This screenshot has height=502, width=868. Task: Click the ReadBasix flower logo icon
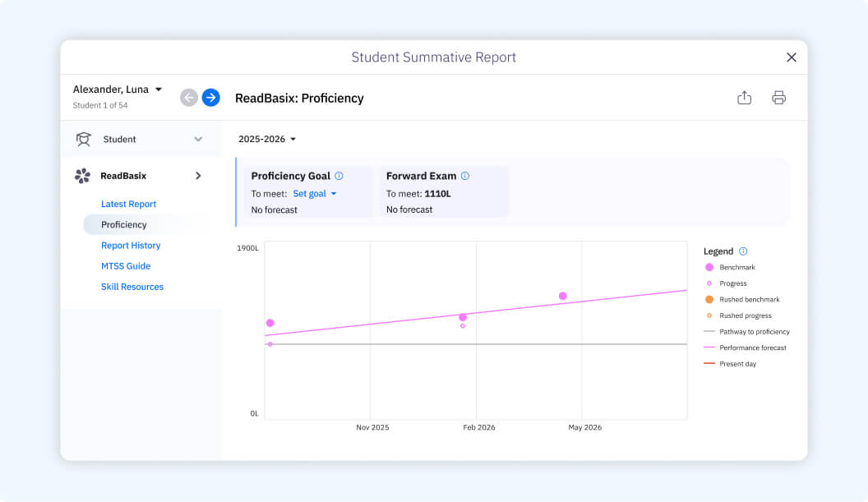pos(82,176)
